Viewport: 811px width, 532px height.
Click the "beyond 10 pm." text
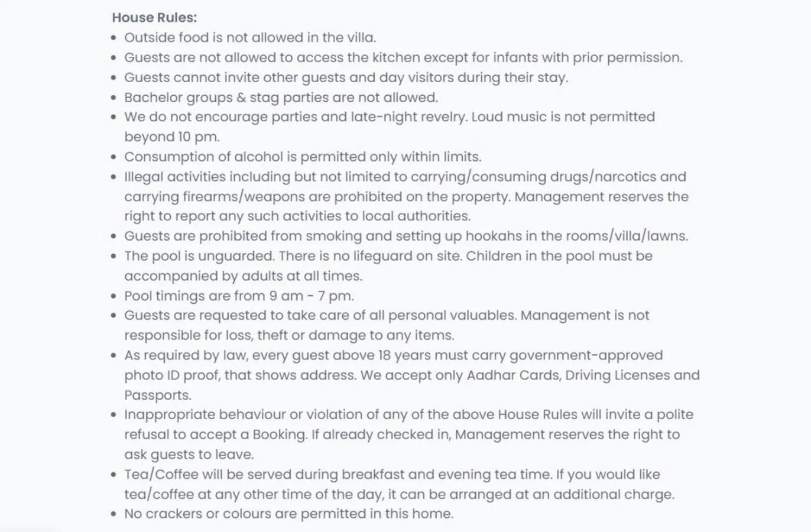click(x=171, y=137)
